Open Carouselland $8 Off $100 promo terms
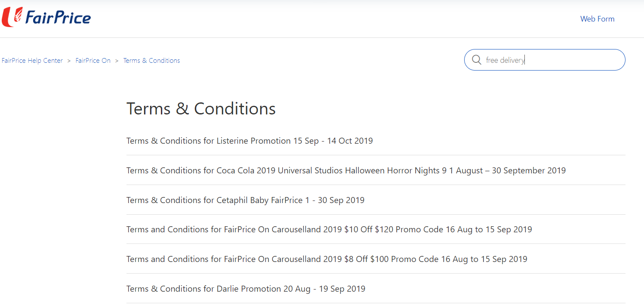644x305 pixels. pyautogui.click(x=327, y=259)
